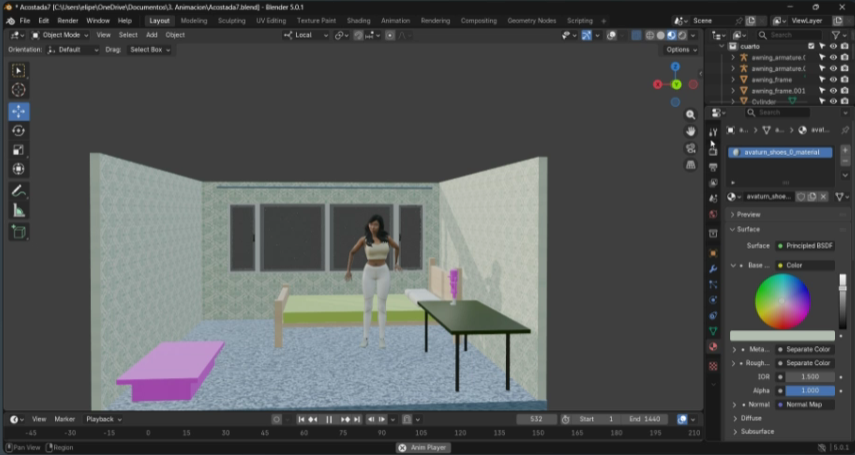This screenshot has height=455, width=855.
Task: Hide awning_frame using its eye icon
Action: click(833, 79)
